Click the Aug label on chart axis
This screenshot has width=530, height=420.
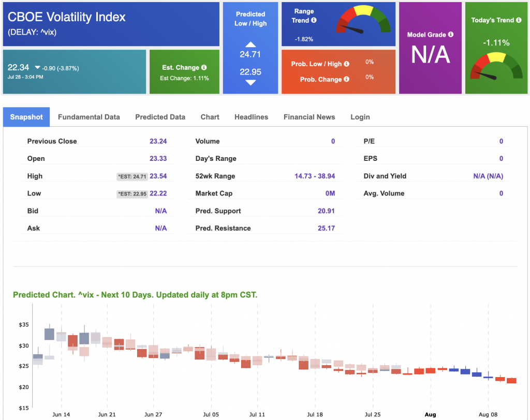pyautogui.click(x=430, y=414)
